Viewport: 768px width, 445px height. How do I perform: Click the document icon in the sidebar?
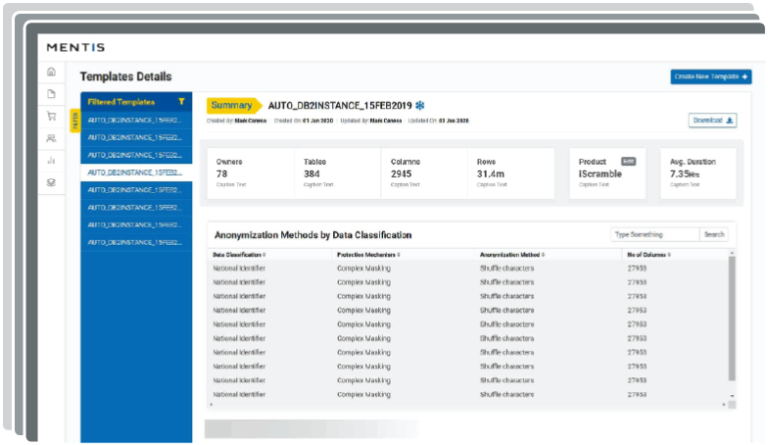(x=51, y=94)
